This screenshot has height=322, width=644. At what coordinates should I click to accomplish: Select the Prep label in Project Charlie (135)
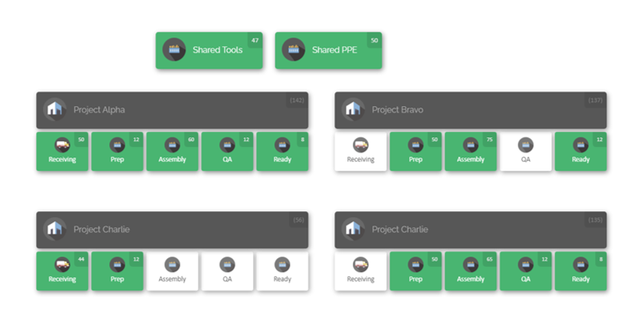point(416,279)
